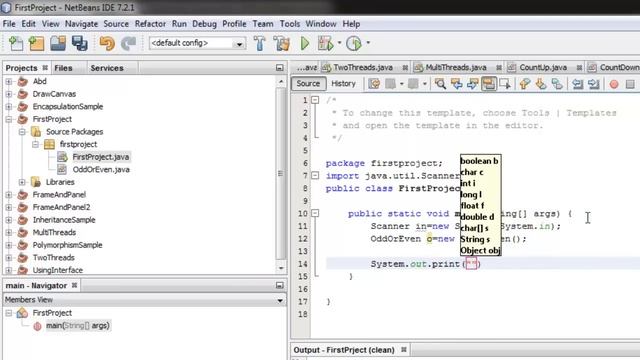
Task: Open the Debug Project dropdown arrow
Action: [x=339, y=43]
